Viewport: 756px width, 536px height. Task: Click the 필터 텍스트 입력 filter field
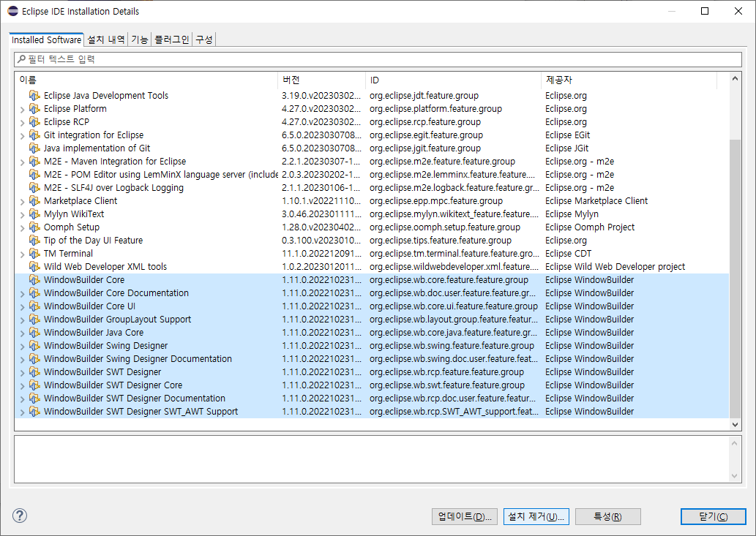coord(378,59)
